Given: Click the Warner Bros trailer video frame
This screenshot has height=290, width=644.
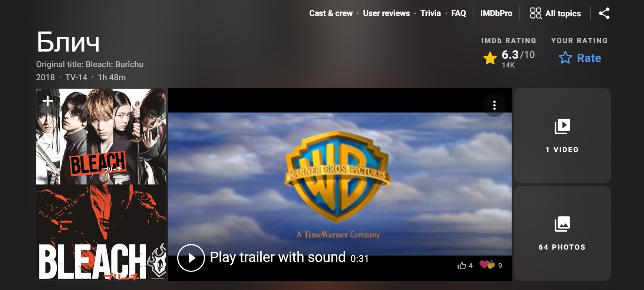Looking at the screenshot, I should [x=340, y=184].
